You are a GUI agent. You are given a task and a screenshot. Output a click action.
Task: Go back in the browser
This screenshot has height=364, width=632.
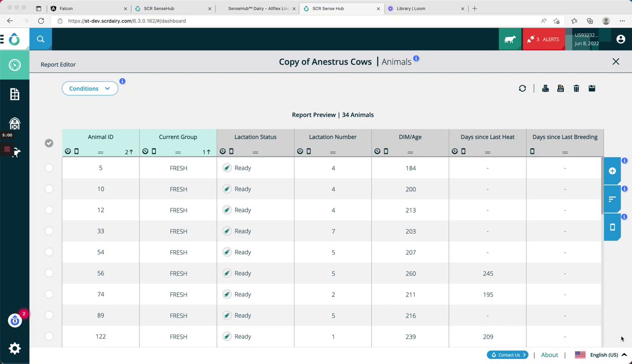point(10,21)
